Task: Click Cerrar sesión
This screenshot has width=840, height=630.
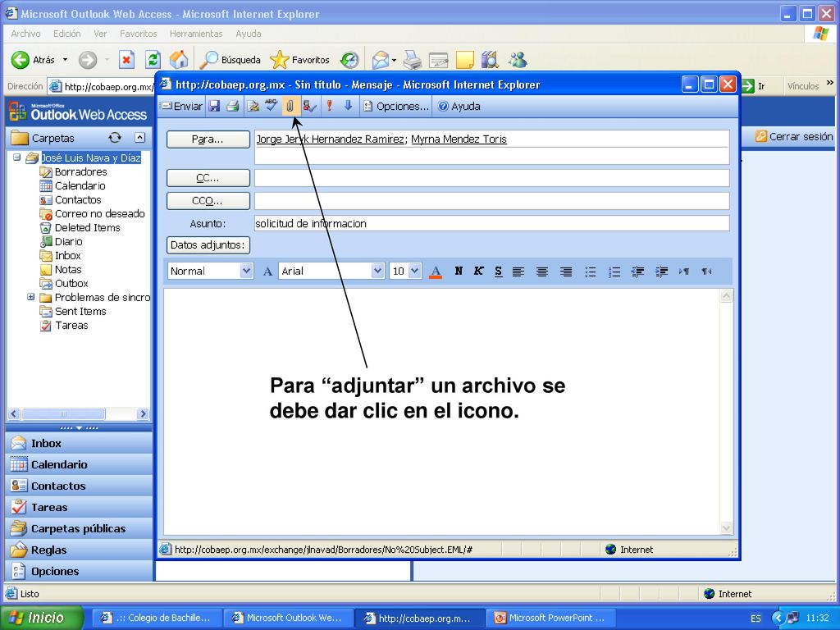Action: pos(794,137)
